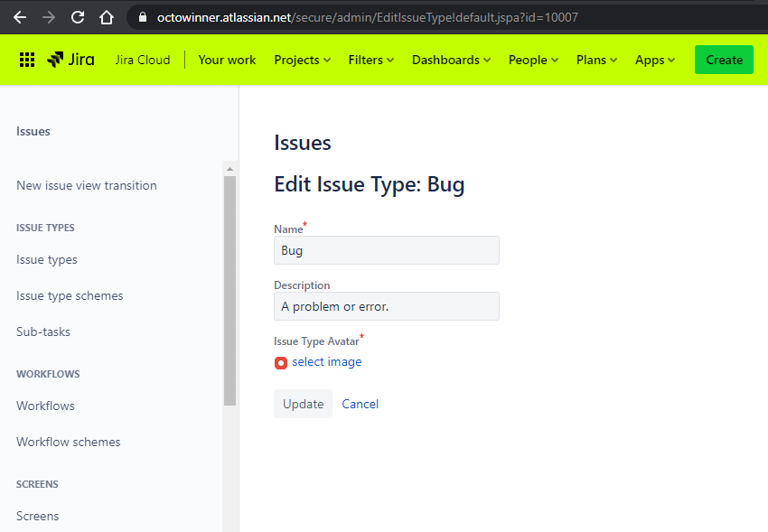Click the ISSUE TYPES section label

coord(45,228)
